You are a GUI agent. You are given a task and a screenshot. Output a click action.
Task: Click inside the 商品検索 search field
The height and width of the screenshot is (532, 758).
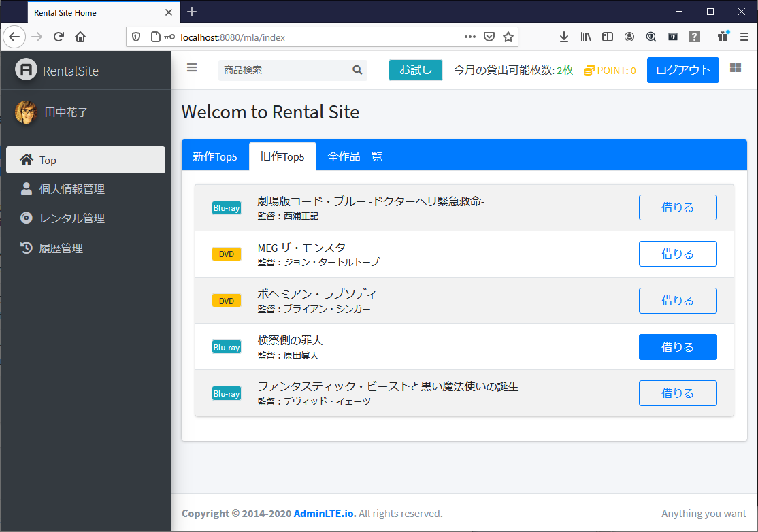click(286, 70)
